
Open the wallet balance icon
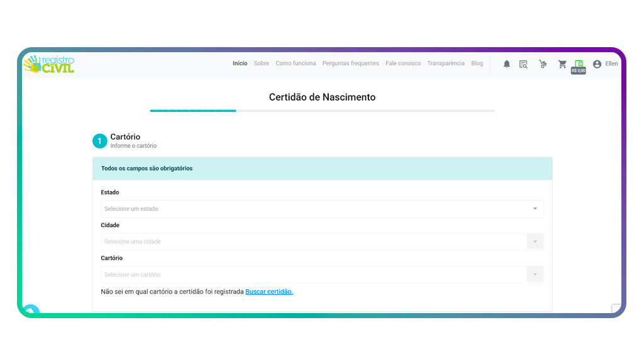click(579, 64)
